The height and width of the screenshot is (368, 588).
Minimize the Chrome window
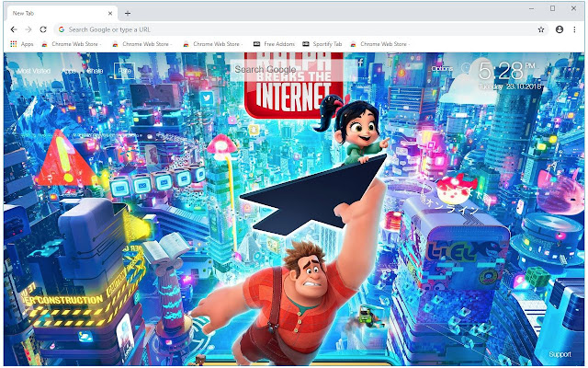click(531, 8)
